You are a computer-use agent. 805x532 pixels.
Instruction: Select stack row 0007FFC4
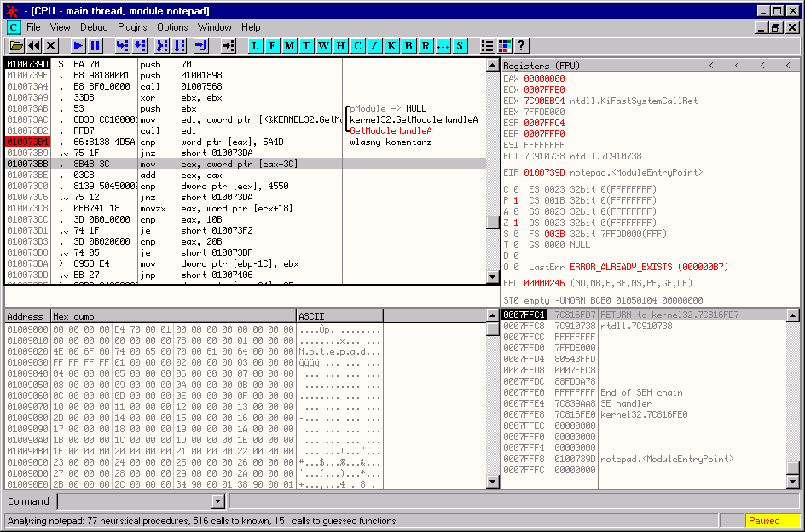pyautogui.click(x=644, y=315)
